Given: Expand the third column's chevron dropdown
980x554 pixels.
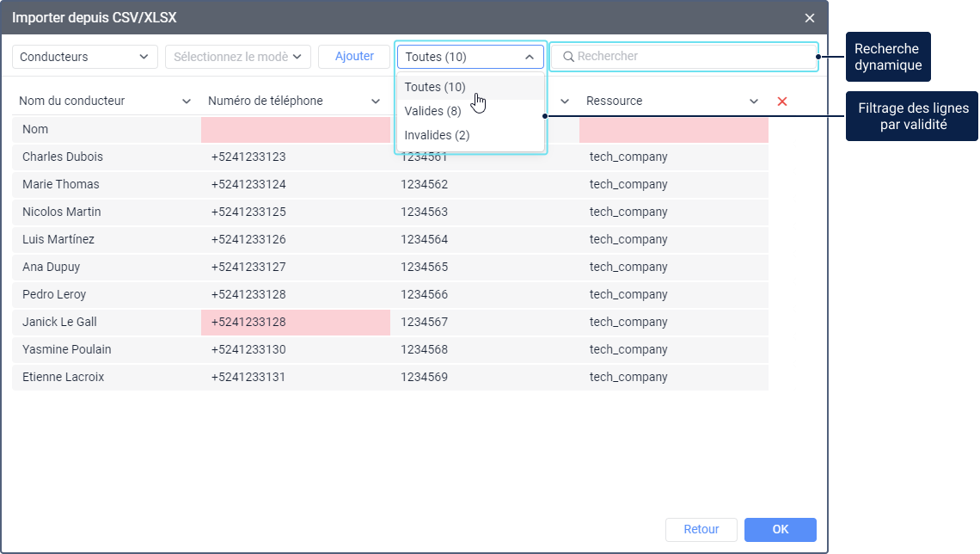Looking at the screenshot, I should (x=565, y=102).
